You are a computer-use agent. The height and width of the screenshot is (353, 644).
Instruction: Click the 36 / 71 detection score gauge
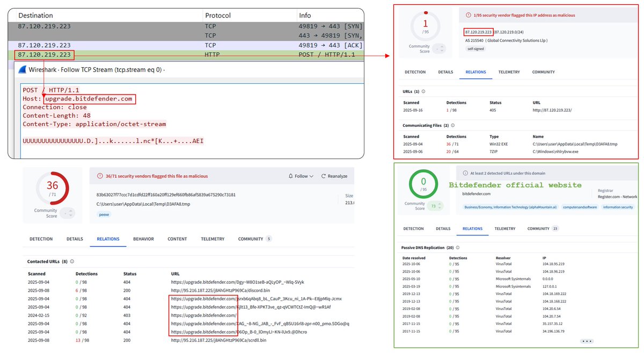(x=52, y=188)
